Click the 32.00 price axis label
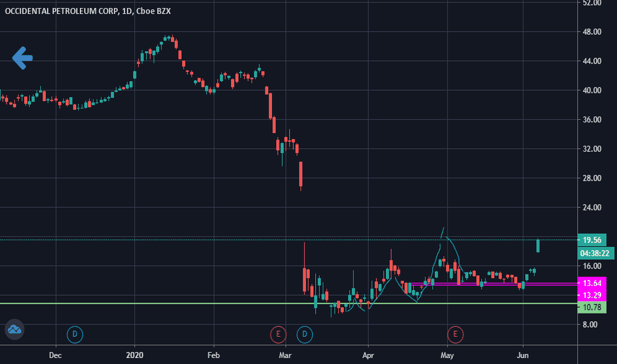The height and width of the screenshot is (364, 617). coord(592,149)
